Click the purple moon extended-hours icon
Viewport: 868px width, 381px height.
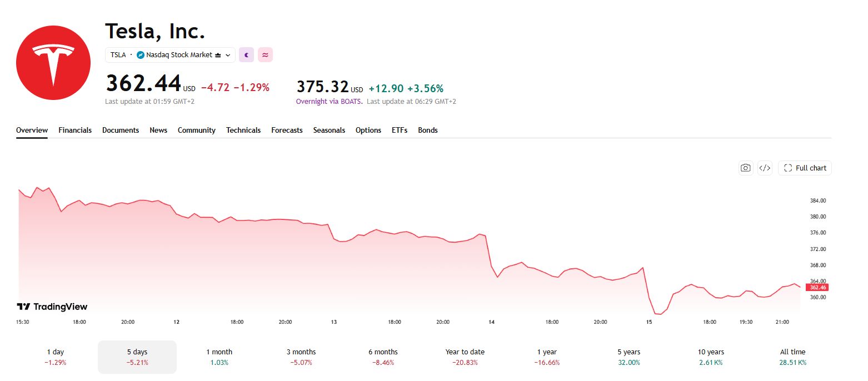click(x=247, y=55)
